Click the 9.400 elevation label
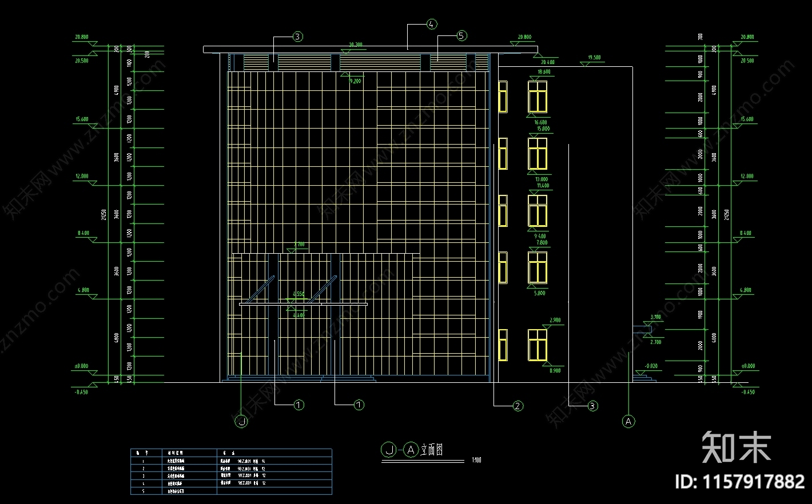Viewport: 812px width, 504px height. (x=540, y=236)
